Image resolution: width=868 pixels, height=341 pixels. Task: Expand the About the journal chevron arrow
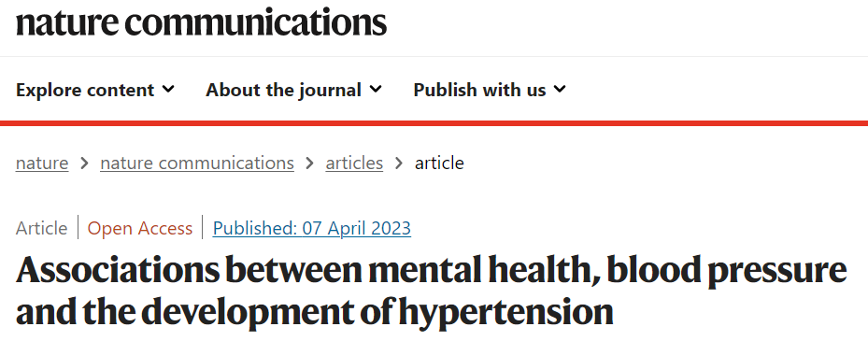376,89
